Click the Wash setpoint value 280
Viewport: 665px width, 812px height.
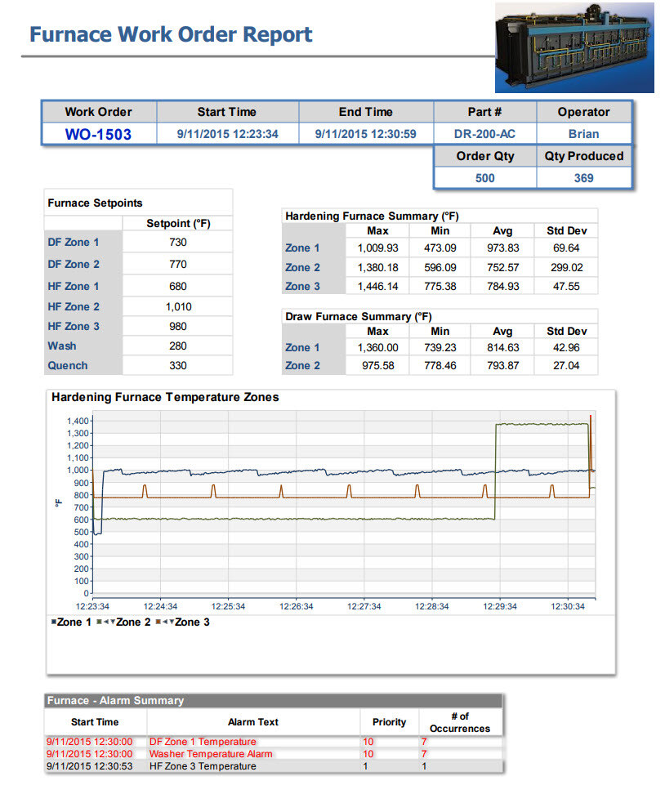pos(178,346)
